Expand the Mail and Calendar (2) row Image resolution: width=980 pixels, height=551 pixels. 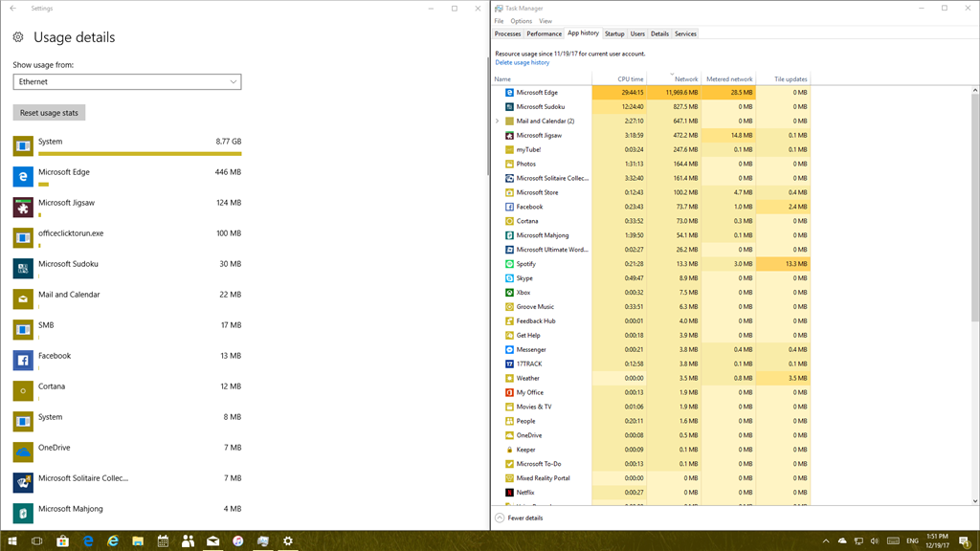coord(498,121)
